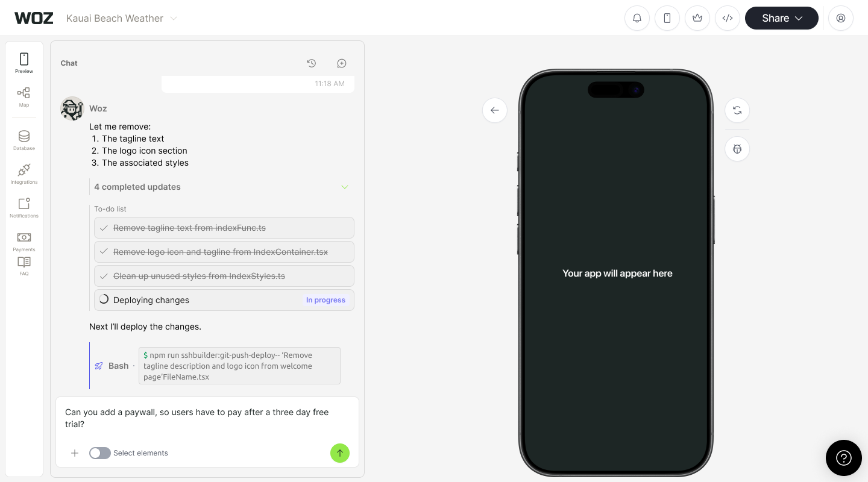Send the chat message with green arrow
868x482 pixels.
coord(340,453)
